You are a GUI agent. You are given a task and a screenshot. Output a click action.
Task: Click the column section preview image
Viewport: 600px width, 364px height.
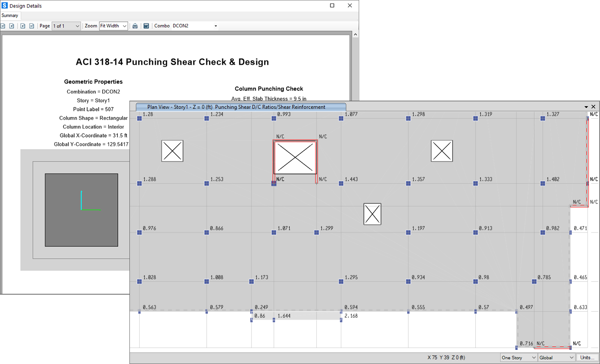click(x=81, y=210)
